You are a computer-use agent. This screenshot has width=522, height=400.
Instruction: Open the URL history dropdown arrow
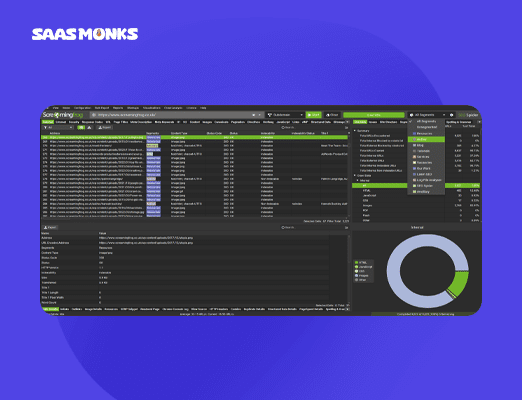260,115
